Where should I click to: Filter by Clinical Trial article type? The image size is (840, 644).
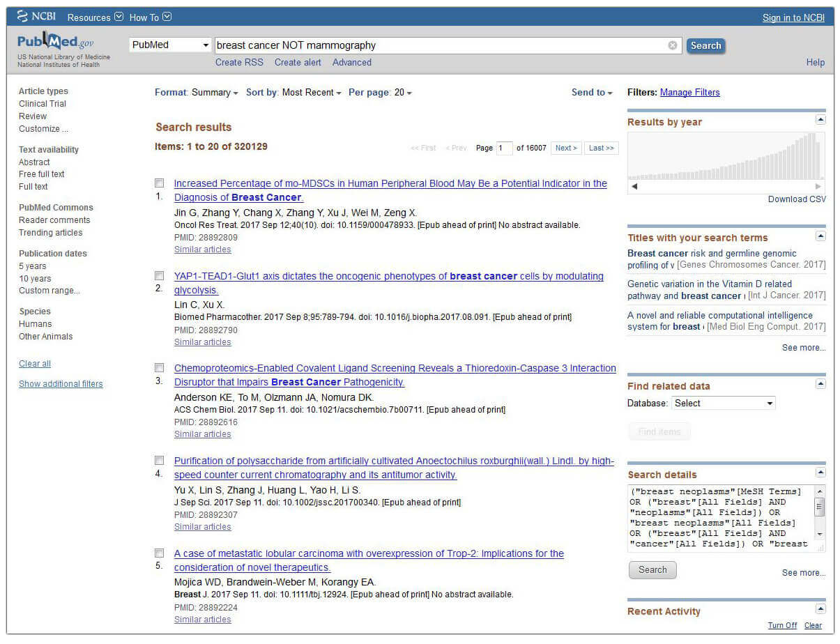(x=43, y=104)
